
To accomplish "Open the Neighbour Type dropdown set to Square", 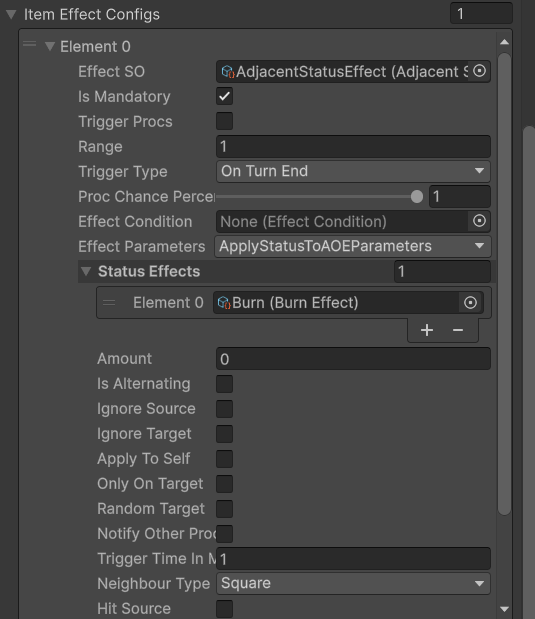I will coord(353,583).
